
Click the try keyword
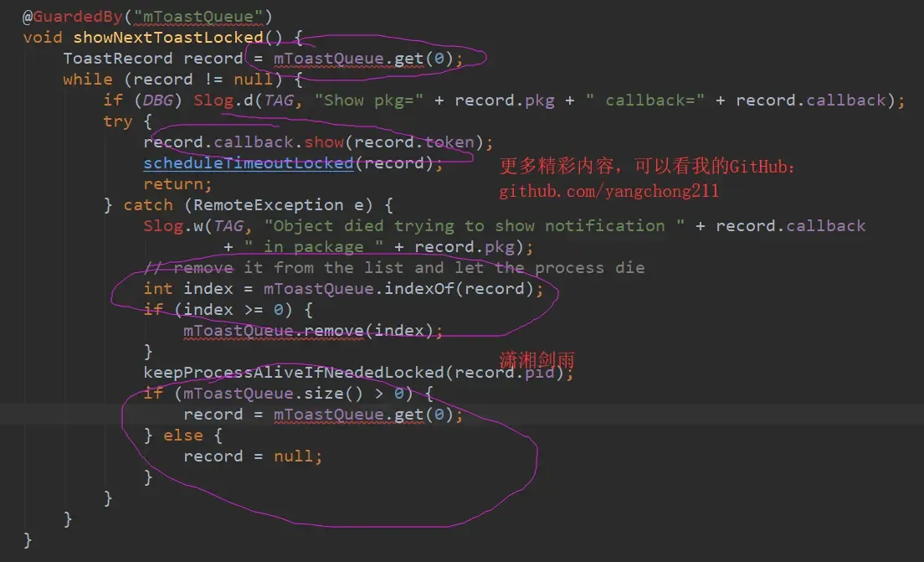coord(118,121)
